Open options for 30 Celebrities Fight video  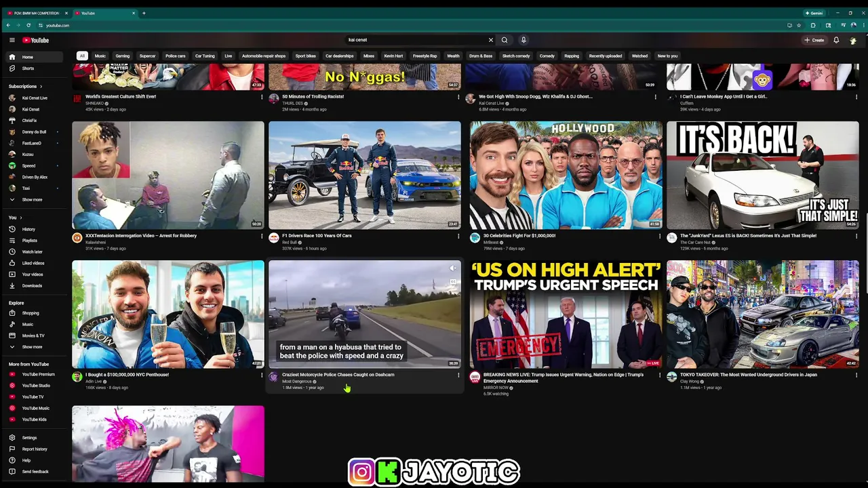coord(660,237)
